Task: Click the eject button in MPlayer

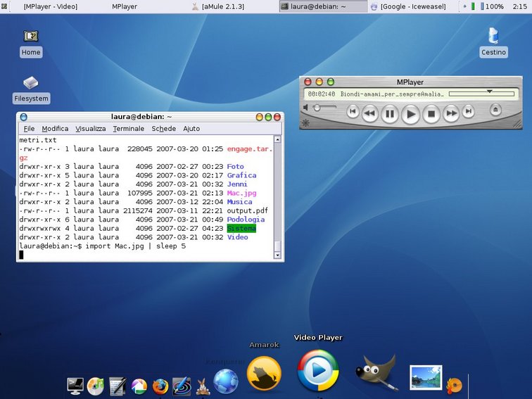Action: click(x=495, y=110)
